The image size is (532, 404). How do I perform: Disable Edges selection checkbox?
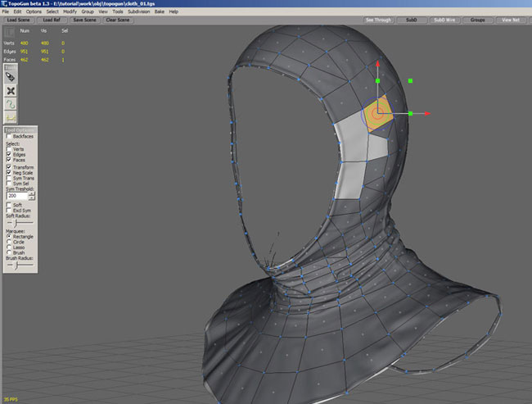[9, 154]
